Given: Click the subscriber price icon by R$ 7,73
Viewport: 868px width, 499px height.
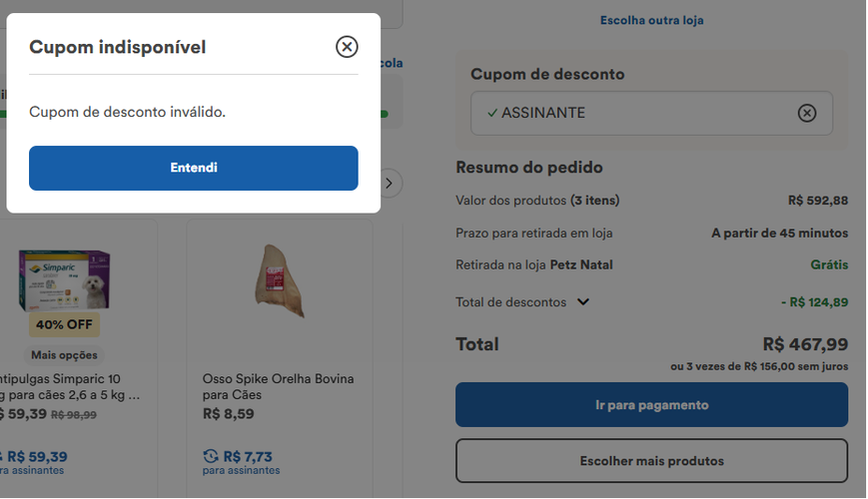Looking at the screenshot, I should click(210, 456).
